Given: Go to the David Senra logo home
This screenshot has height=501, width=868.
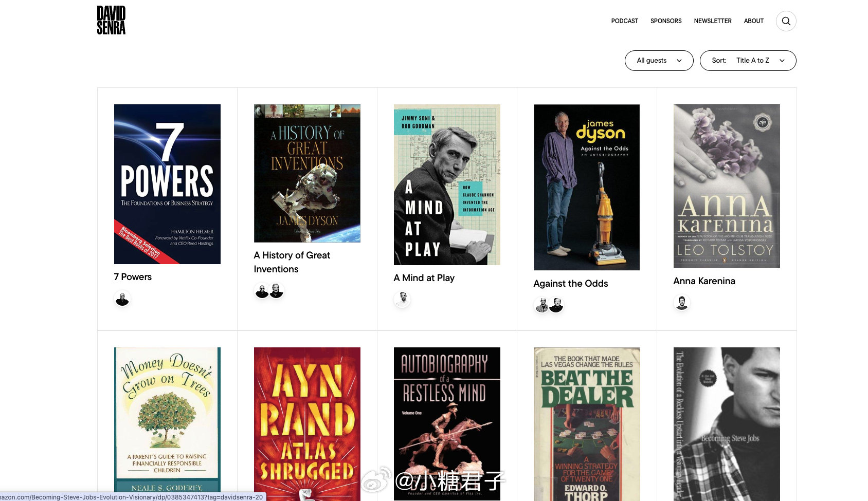Looking at the screenshot, I should point(111,20).
